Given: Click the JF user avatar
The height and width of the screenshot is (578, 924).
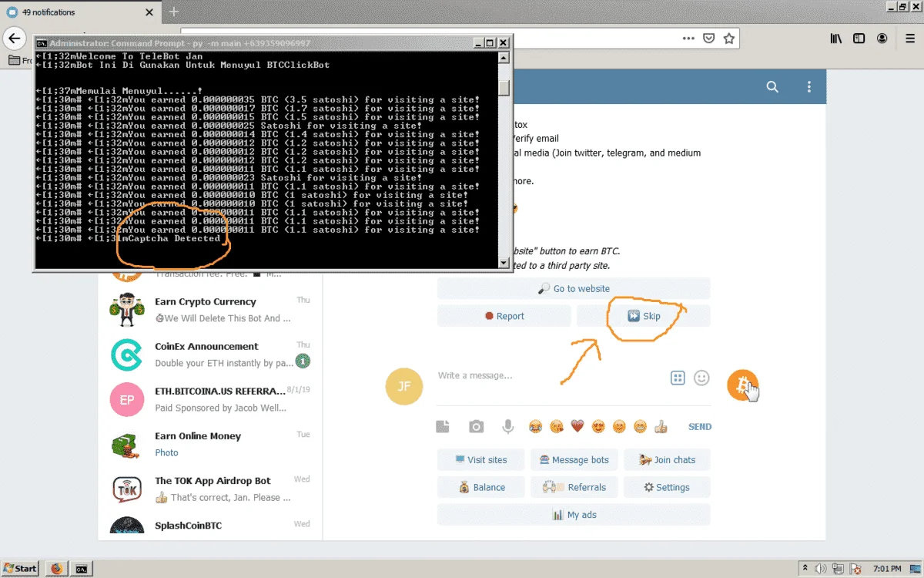Looking at the screenshot, I should (404, 386).
